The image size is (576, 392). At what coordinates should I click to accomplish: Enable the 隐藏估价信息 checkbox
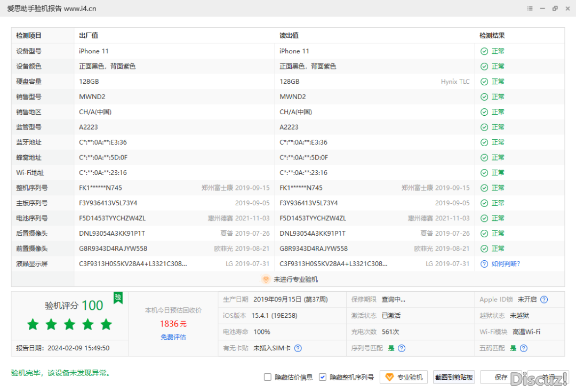(267, 377)
